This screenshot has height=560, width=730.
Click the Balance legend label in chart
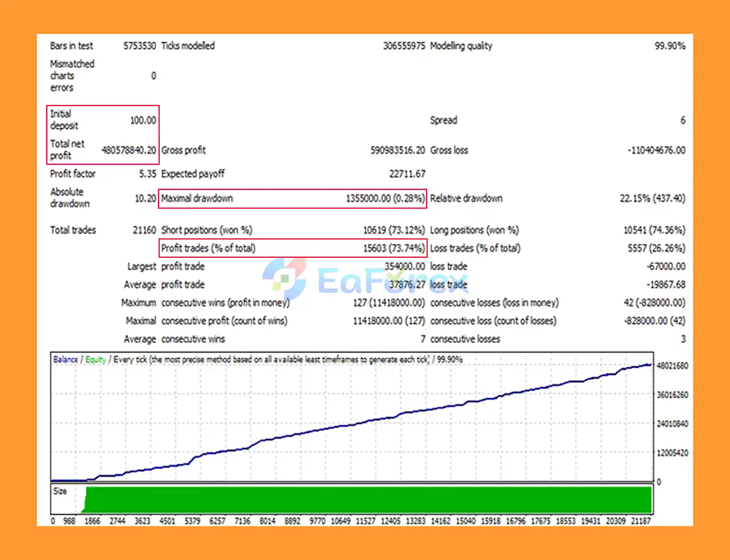point(65,359)
